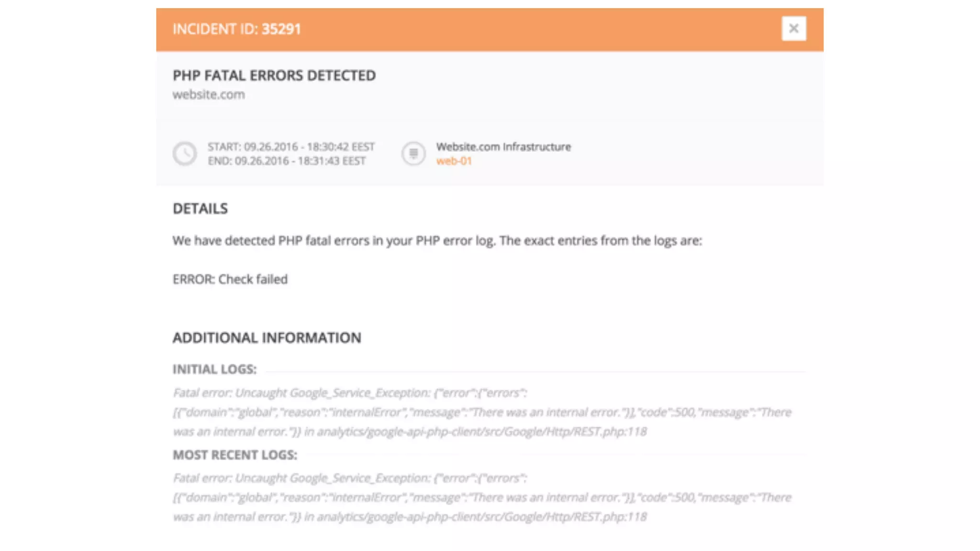980x551 pixels.
Task: Click the server icon near Website.com Infrastructure
Action: click(x=413, y=154)
